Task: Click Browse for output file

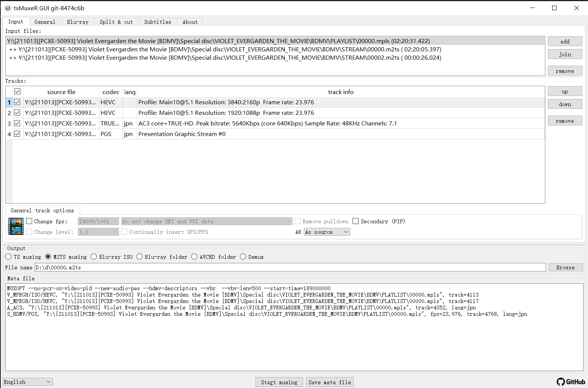Action: point(566,267)
